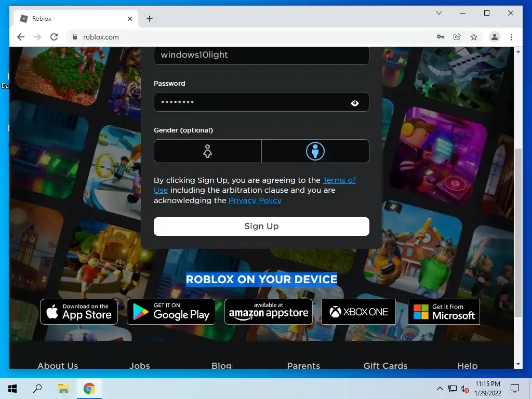Maximize the Chrome window
Screen dimensions: 532x399
click(486, 13)
